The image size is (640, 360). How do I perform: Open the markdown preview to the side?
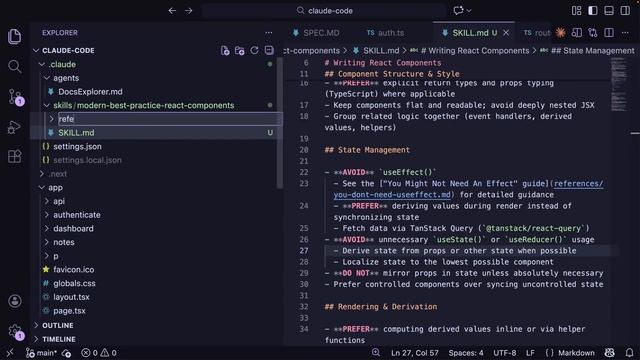coord(577,33)
